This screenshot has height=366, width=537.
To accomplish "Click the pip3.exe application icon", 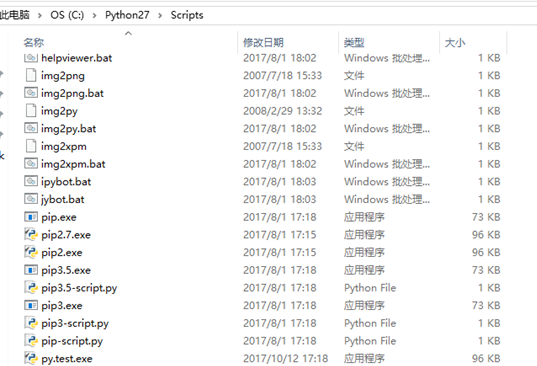I will click(31, 305).
